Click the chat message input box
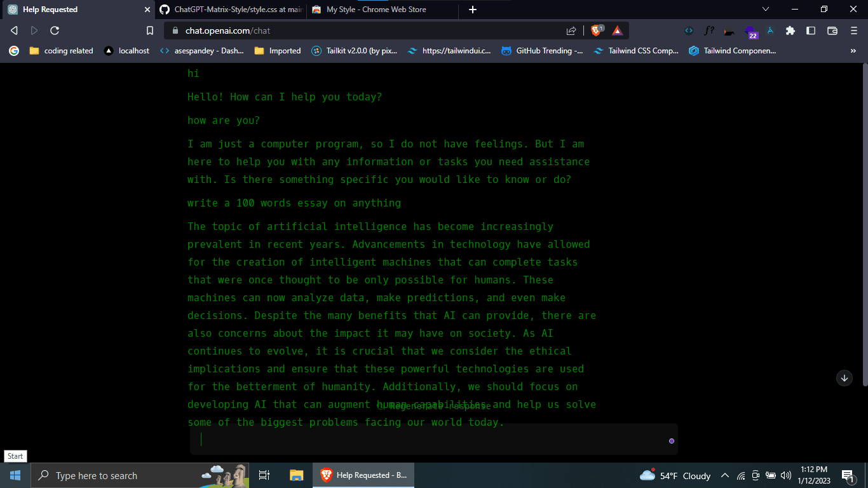The image size is (868, 488). tap(432, 440)
